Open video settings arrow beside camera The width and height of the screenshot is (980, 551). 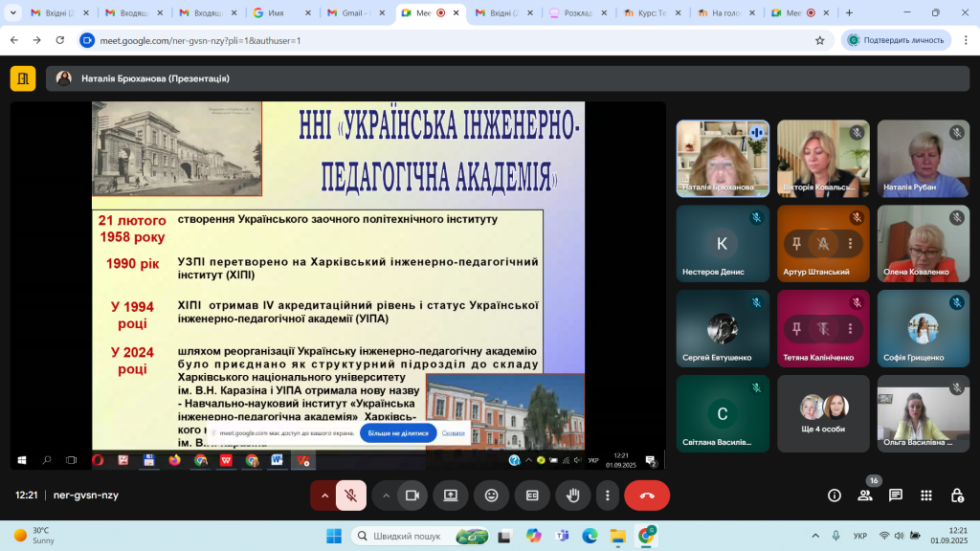[x=386, y=496]
